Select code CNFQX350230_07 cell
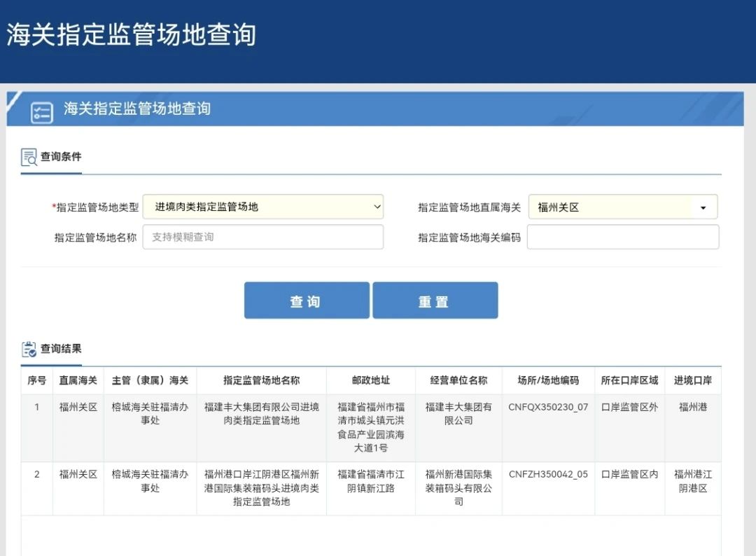 click(548, 407)
